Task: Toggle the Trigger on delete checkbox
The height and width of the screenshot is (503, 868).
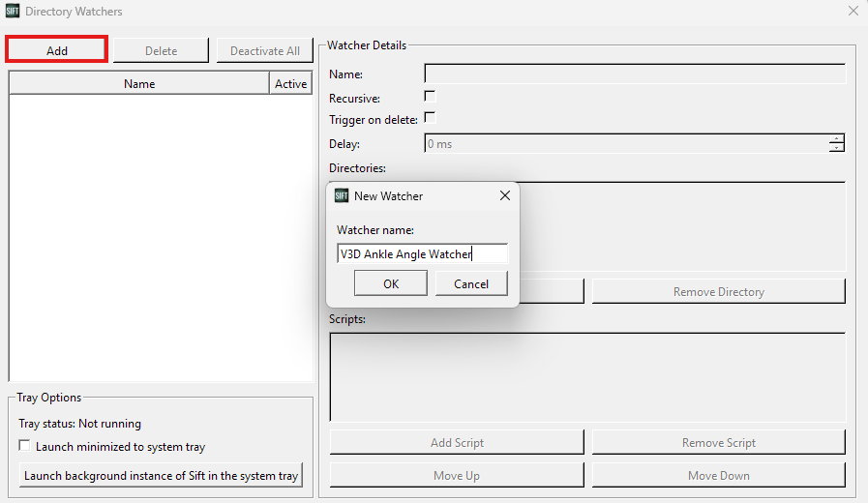Action: coord(430,118)
